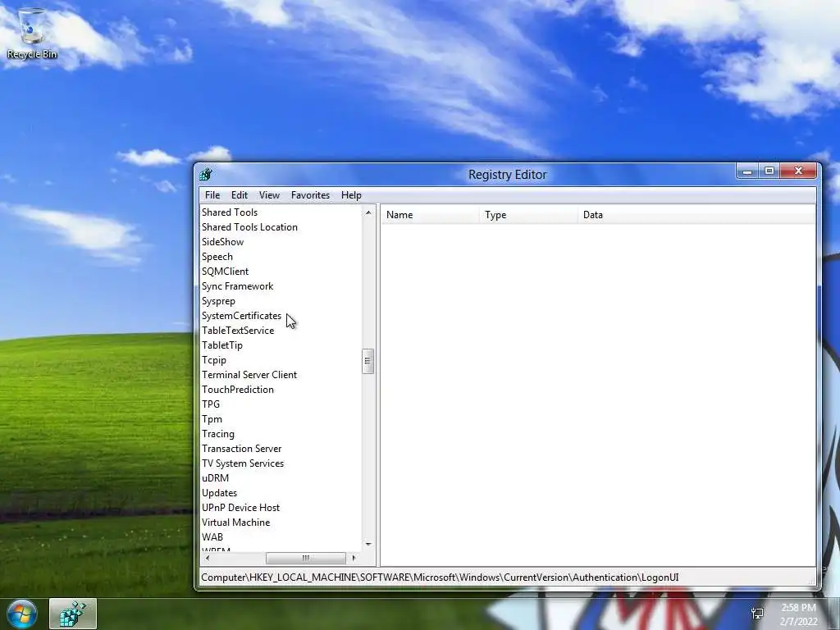Image resolution: width=840 pixels, height=630 pixels.
Task: Select the Tcpip key
Action: pyautogui.click(x=214, y=360)
